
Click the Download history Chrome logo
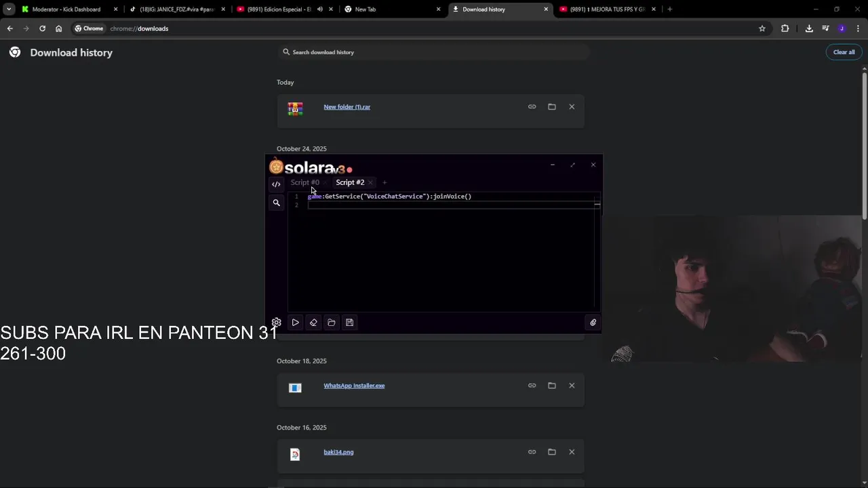point(15,52)
